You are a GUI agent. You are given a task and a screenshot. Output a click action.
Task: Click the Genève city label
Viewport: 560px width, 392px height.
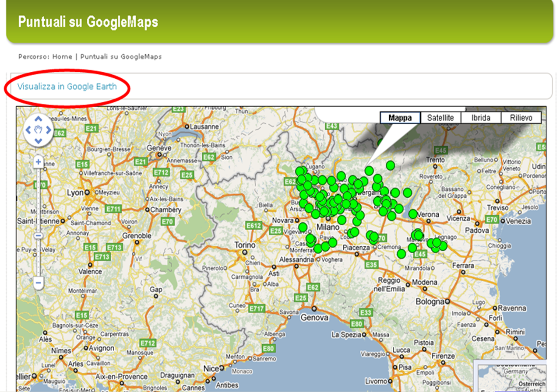[x=159, y=148]
